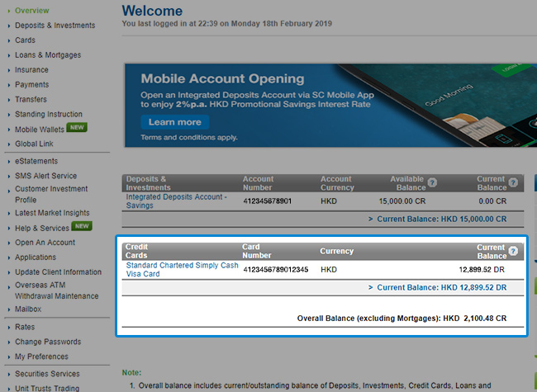Image resolution: width=537 pixels, height=392 pixels.
Task: Click the help icon beside Credit Cards Current Balance header
Action: coord(513,251)
